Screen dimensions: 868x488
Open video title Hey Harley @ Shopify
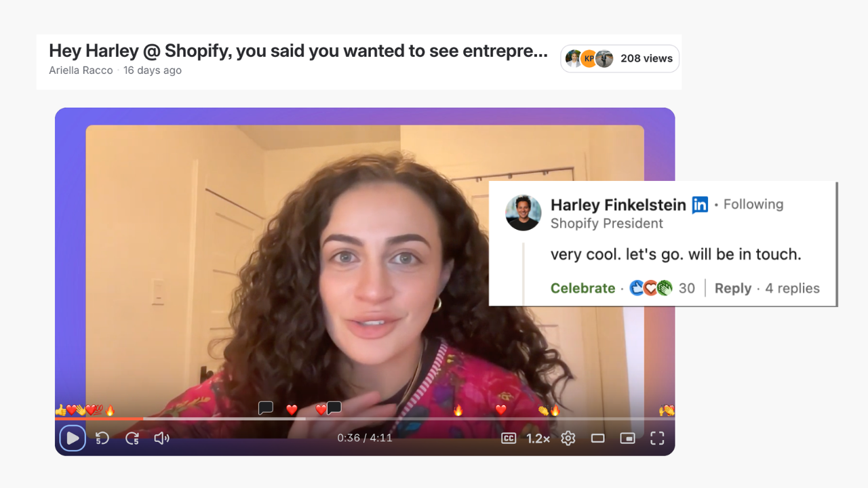(298, 51)
